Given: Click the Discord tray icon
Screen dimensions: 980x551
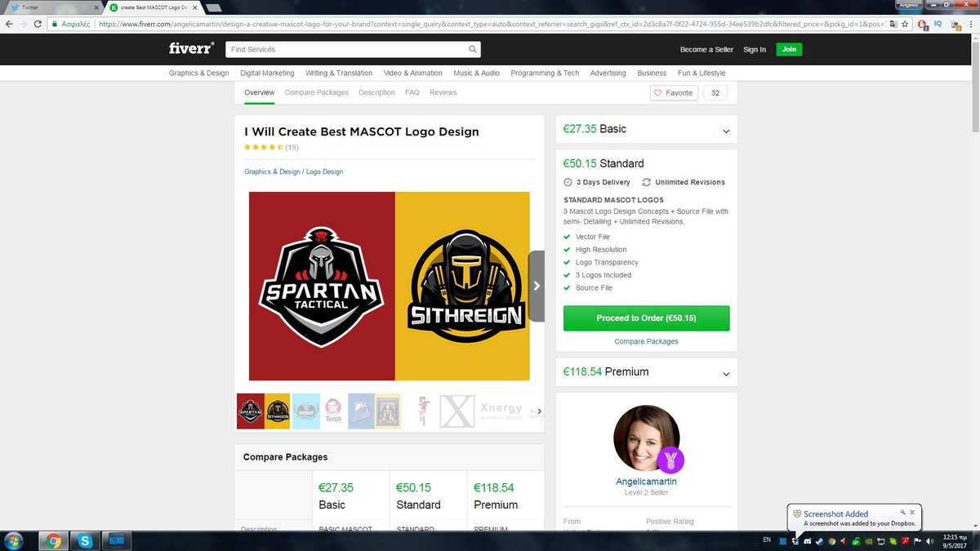Looking at the screenshot, I should pyautogui.click(x=808, y=540).
